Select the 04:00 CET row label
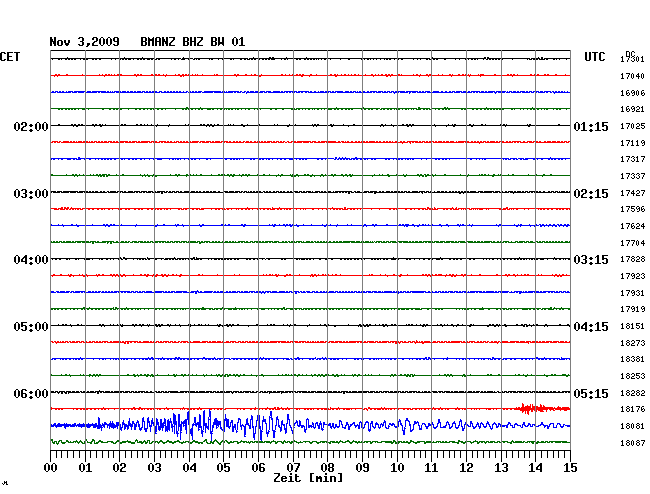 31,260
